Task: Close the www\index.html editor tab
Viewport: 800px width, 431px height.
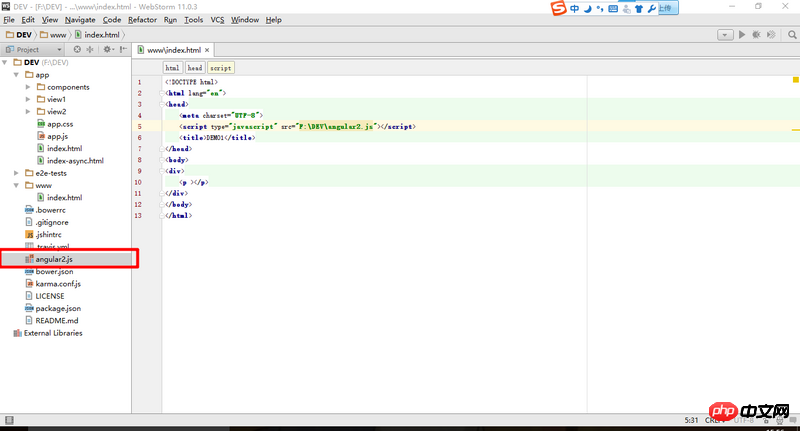Action: [x=207, y=50]
